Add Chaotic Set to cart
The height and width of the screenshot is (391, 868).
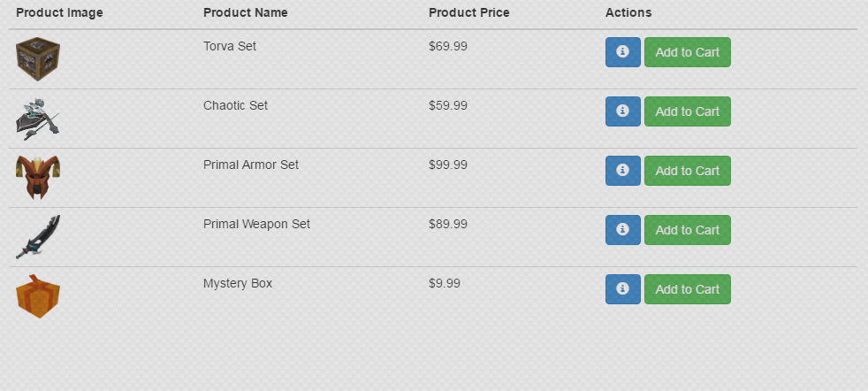point(687,111)
